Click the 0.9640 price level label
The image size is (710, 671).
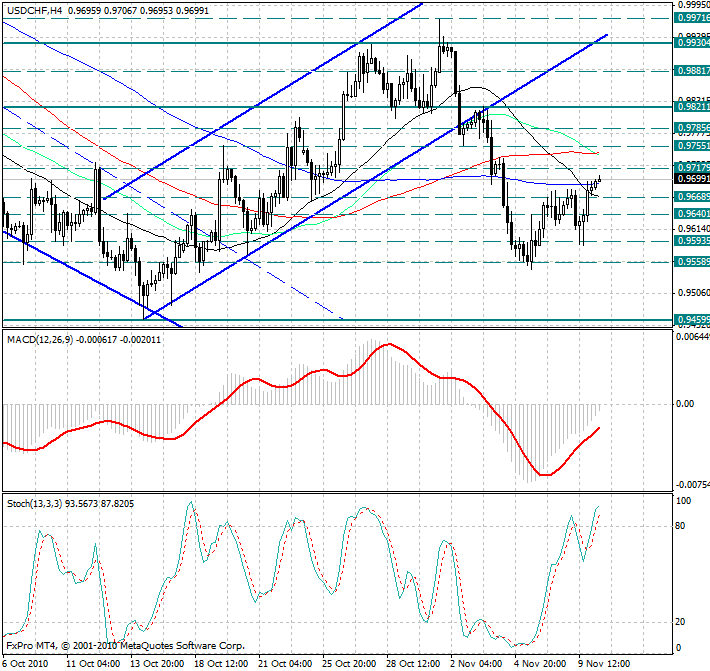point(692,213)
